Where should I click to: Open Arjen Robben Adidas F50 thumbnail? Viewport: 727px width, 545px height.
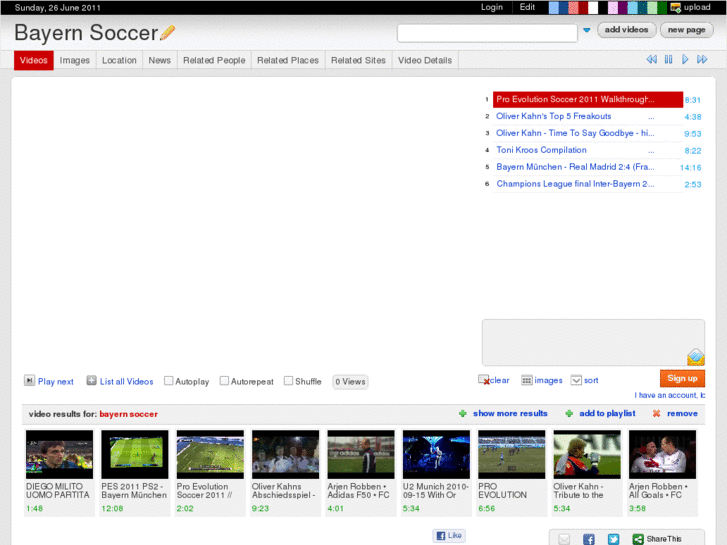(x=361, y=454)
